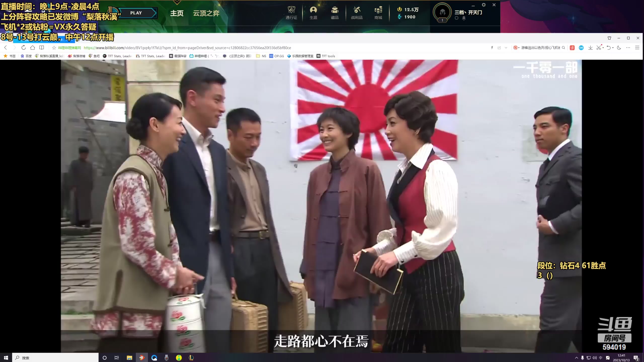Open the browser home page
Image resolution: width=644 pixels, height=362 pixels.
tap(32, 48)
